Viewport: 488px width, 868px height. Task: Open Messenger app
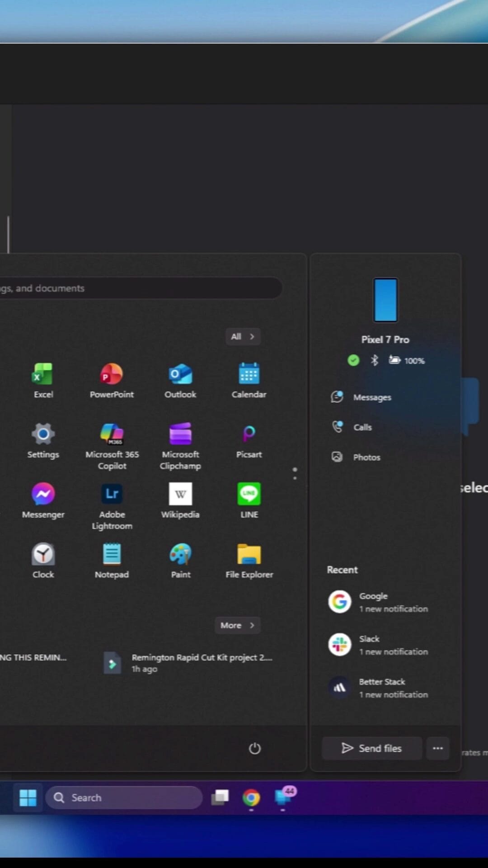pos(43,501)
